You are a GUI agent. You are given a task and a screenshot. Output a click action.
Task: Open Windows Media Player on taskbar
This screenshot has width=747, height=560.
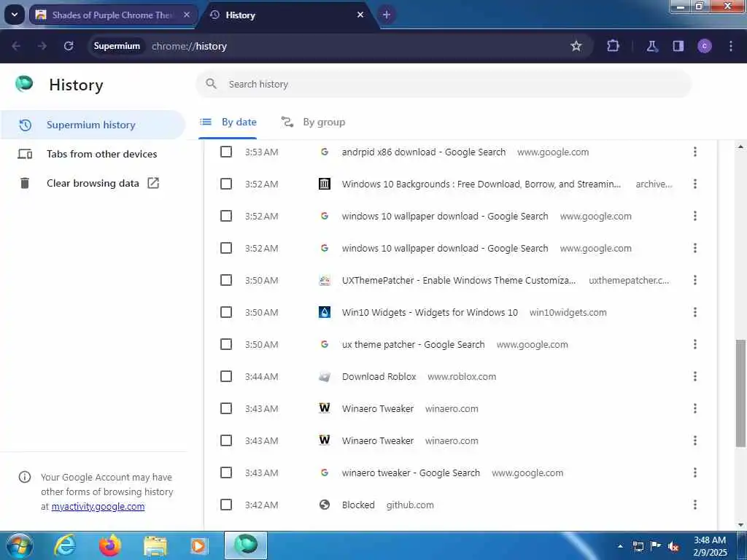[x=199, y=545]
